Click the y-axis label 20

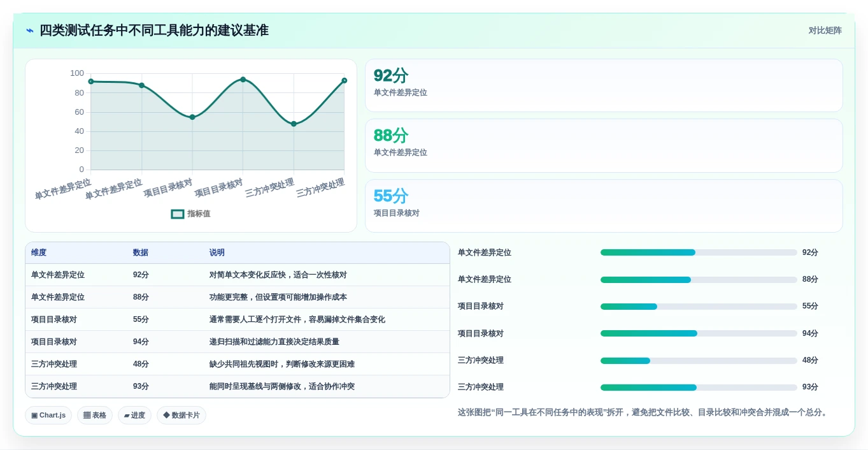80,150
